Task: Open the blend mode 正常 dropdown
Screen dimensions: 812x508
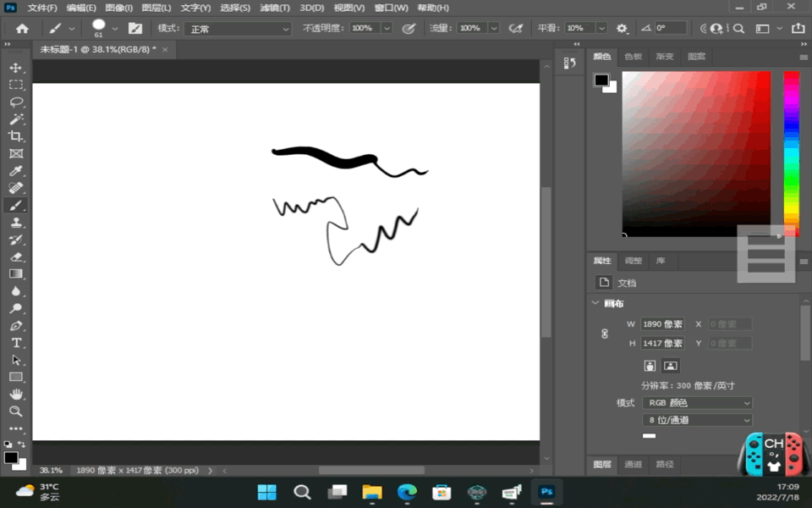Action: [238, 29]
